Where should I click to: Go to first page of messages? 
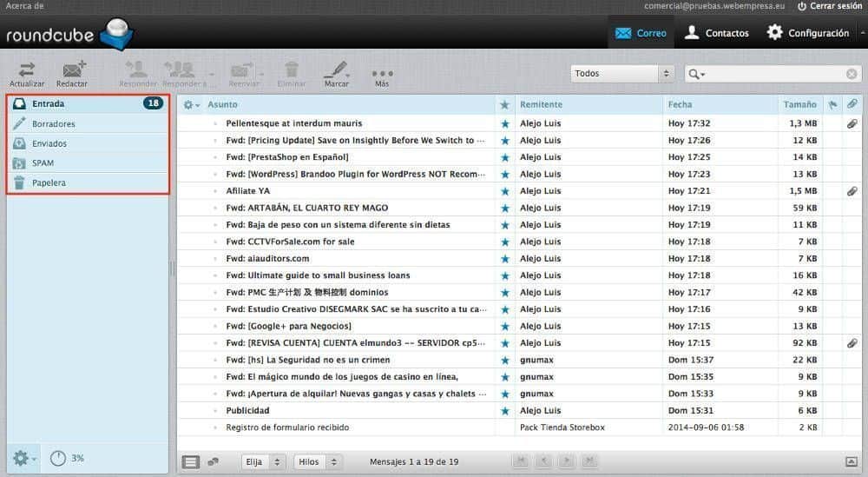pyautogui.click(x=521, y=460)
